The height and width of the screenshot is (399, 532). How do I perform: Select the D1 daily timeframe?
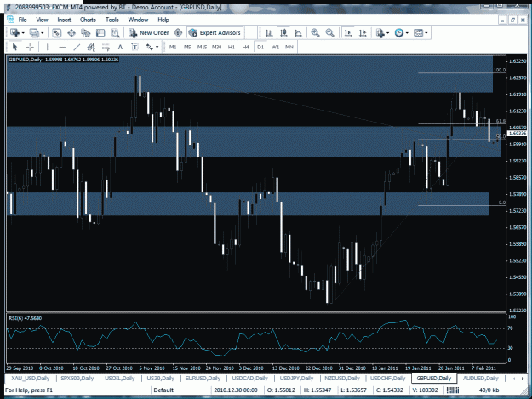tap(260, 47)
